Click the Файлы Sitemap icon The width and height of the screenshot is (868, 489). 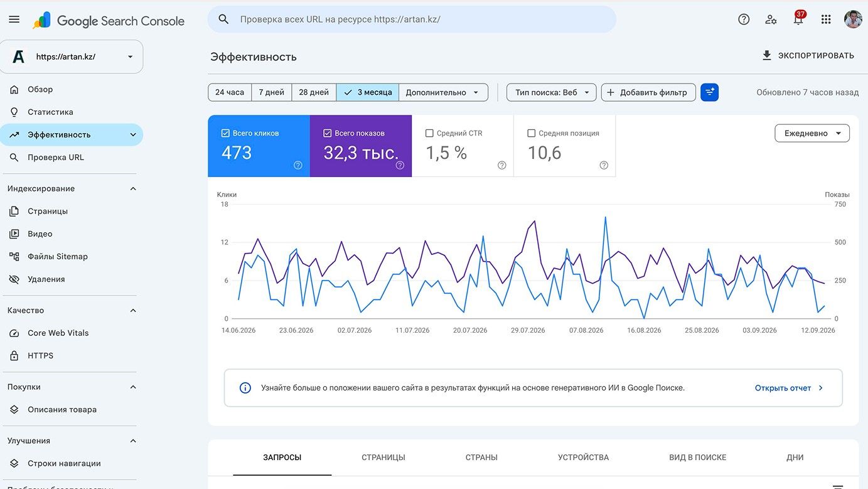[14, 257]
